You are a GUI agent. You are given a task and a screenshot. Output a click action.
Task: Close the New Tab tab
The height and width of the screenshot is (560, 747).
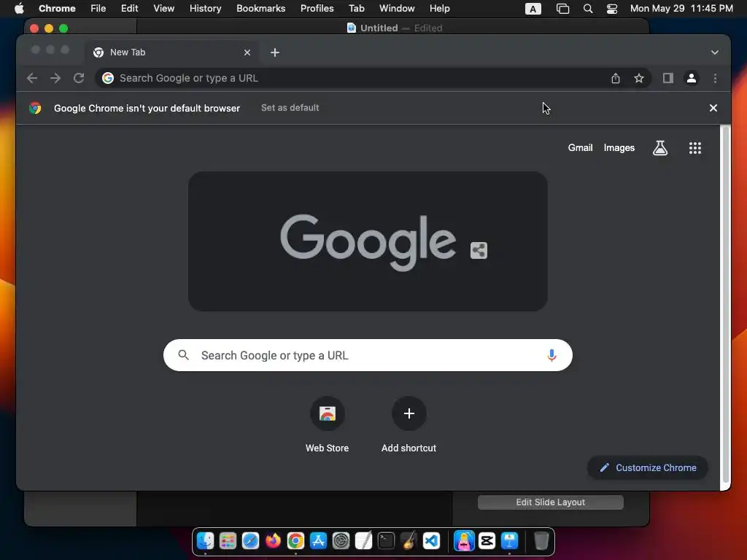pyautogui.click(x=247, y=52)
